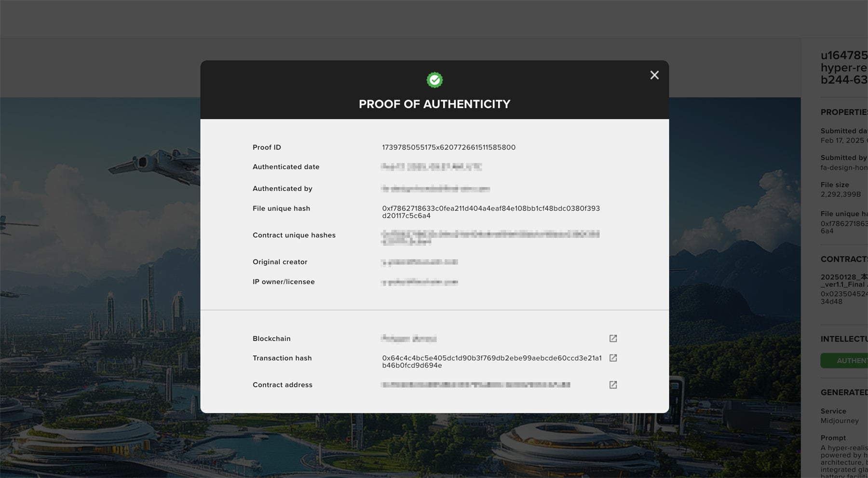Click the contract hash starting 0x023504 in the side panel
This screenshot has width=868, height=478.
click(844, 298)
